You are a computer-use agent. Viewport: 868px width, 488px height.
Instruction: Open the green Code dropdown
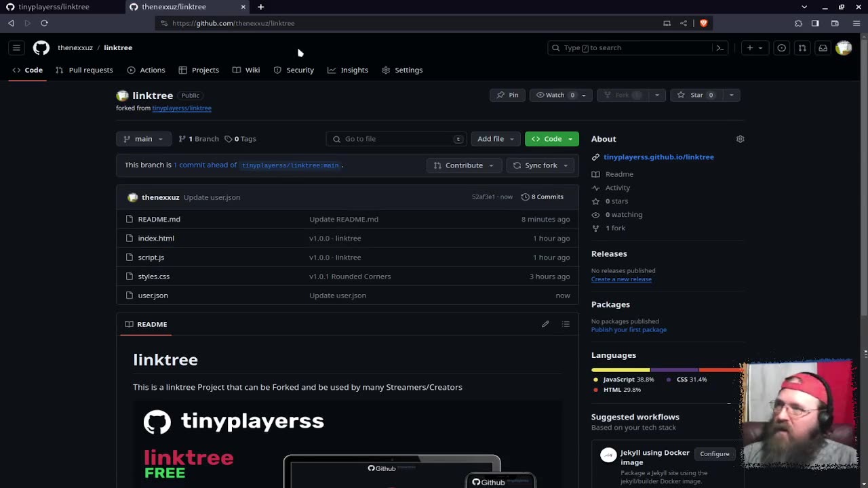pos(552,139)
